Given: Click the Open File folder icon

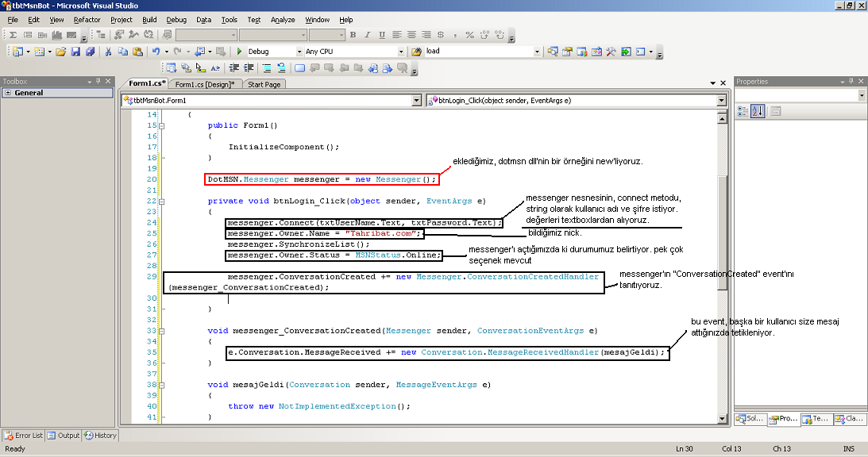Looking at the screenshot, I should point(61,52).
